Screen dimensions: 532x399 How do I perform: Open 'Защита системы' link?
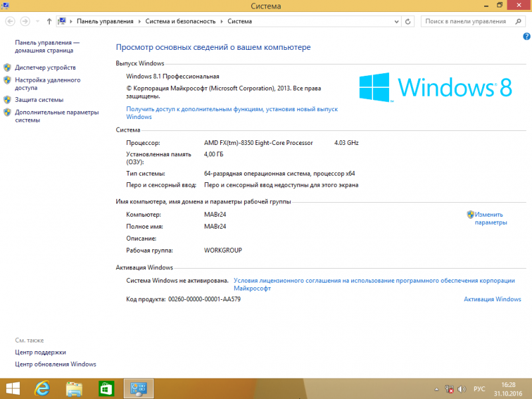tap(39, 100)
